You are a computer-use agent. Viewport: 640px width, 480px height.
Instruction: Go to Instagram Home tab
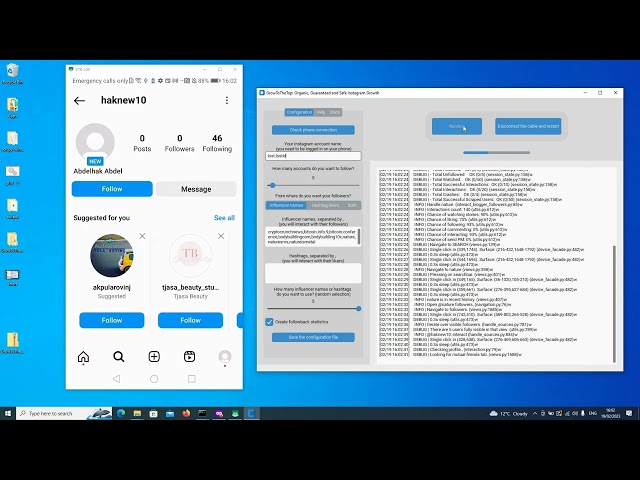pyautogui.click(x=83, y=357)
